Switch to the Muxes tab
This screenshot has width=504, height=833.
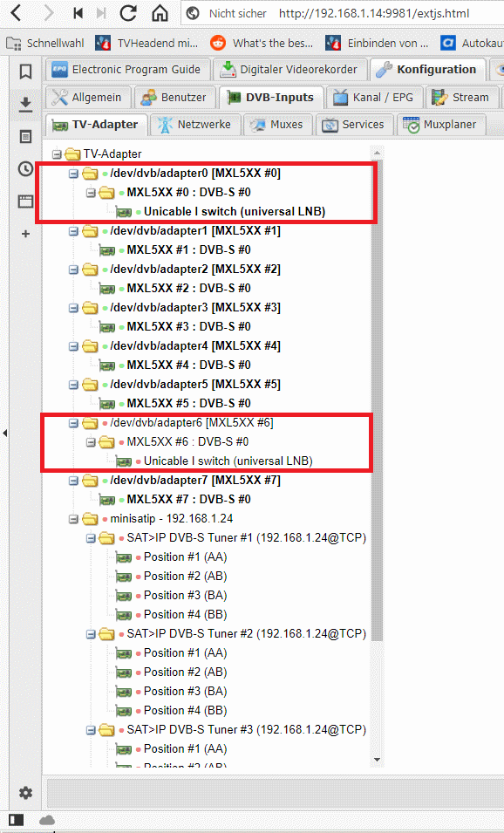(x=278, y=125)
